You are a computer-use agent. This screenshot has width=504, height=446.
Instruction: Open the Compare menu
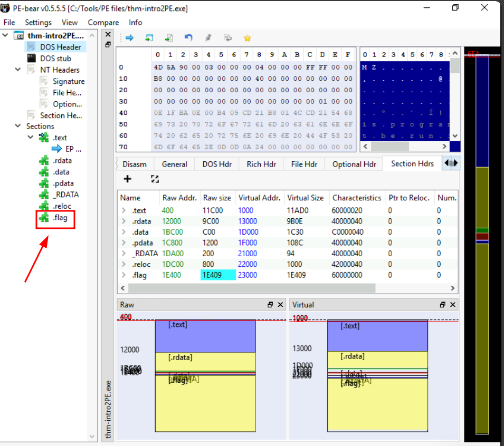tap(103, 23)
